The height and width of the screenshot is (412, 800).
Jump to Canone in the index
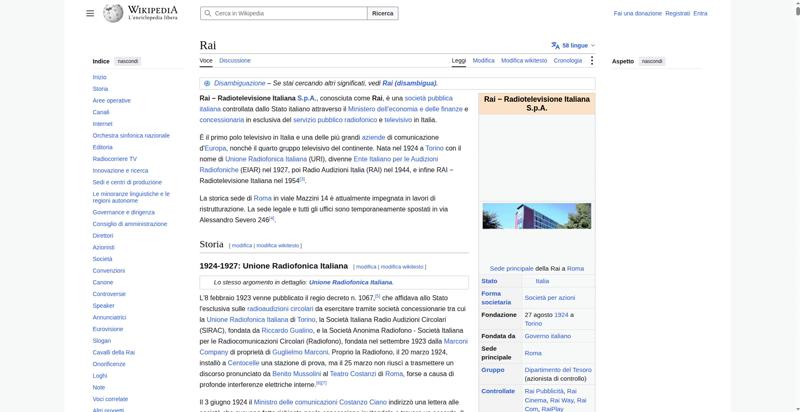click(x=103, y=282)
